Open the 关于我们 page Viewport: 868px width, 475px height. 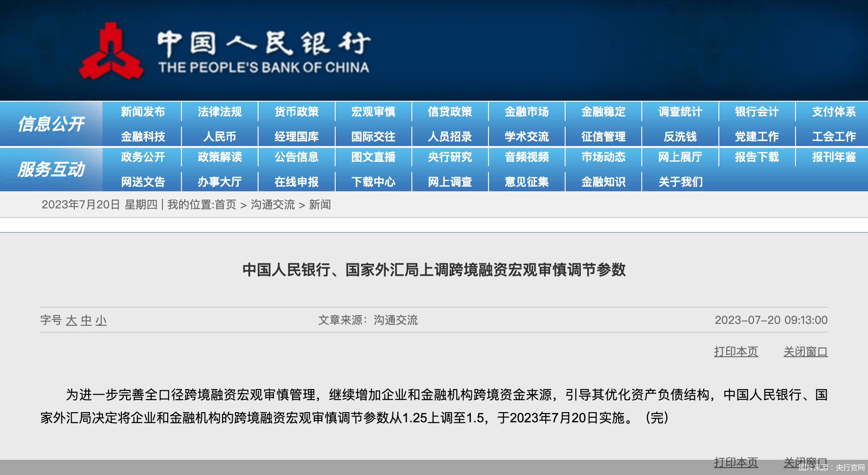tap(680, 182)
